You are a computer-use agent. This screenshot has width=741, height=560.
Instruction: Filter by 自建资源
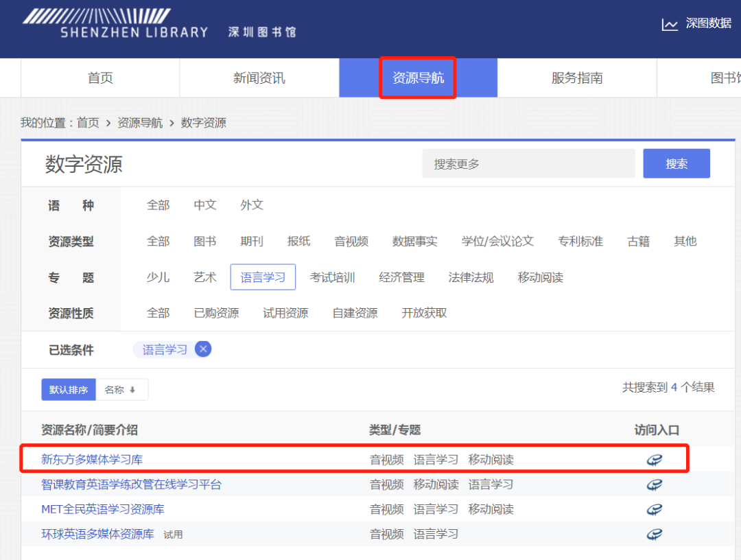[x=355, y=313]
